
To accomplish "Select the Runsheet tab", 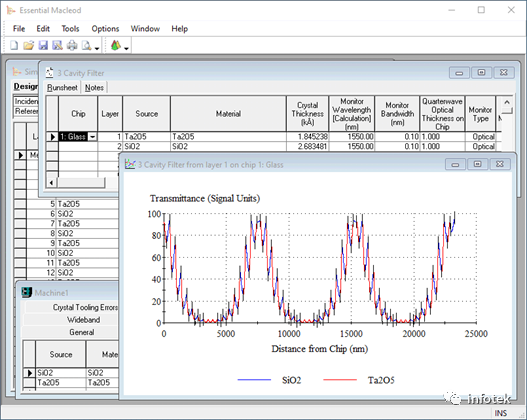I will click(62, 88).
